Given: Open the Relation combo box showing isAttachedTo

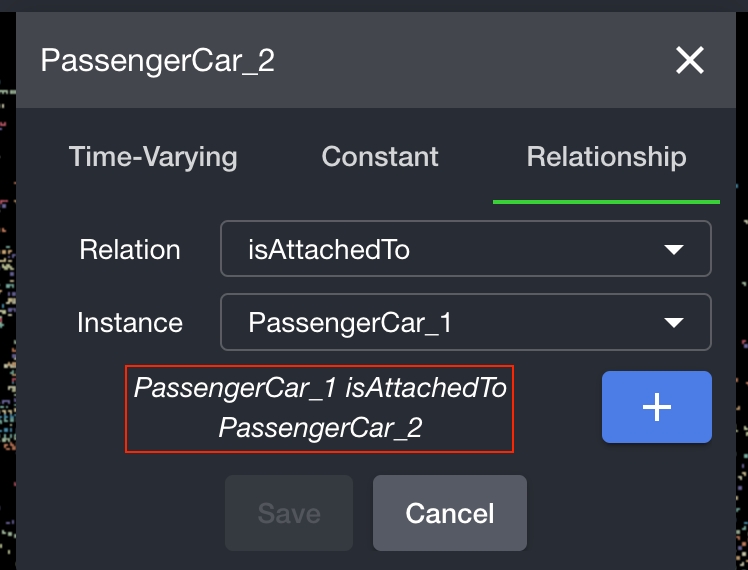Looking at the screenshot, I should (x=466, y=249).
